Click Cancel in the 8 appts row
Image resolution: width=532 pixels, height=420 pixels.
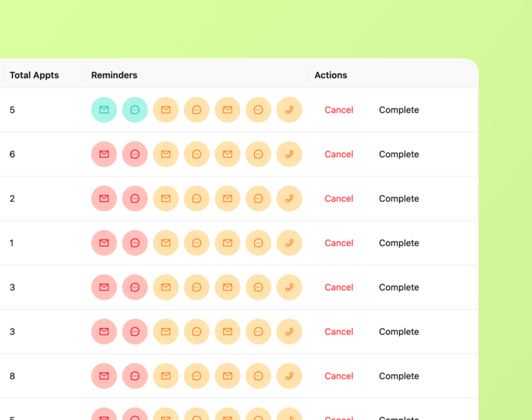[339, 376]
